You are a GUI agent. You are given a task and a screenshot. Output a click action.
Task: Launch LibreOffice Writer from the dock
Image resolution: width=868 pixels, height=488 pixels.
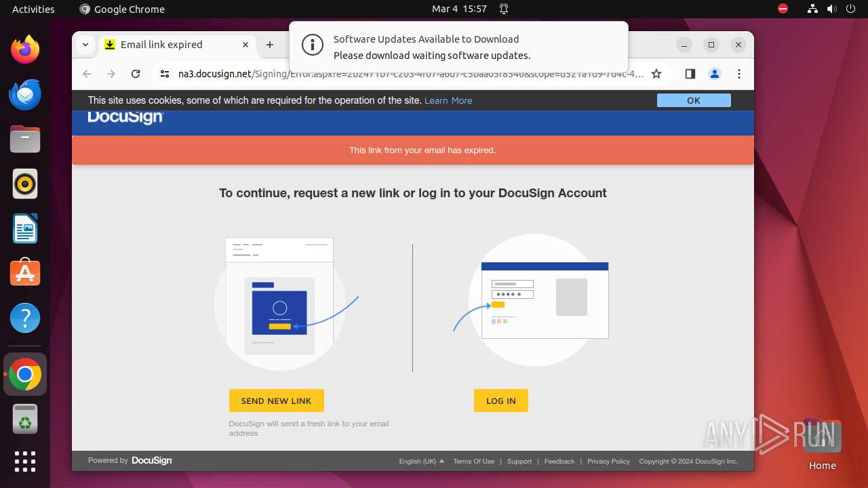pyautogui.click(x=25, y=228)
